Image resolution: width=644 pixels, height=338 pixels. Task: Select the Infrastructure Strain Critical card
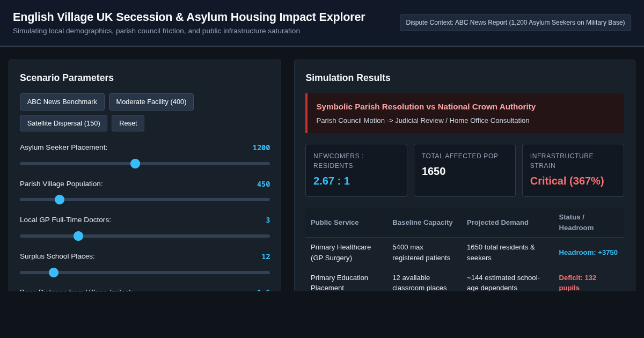pyautogui.click(x=573, y=170)
